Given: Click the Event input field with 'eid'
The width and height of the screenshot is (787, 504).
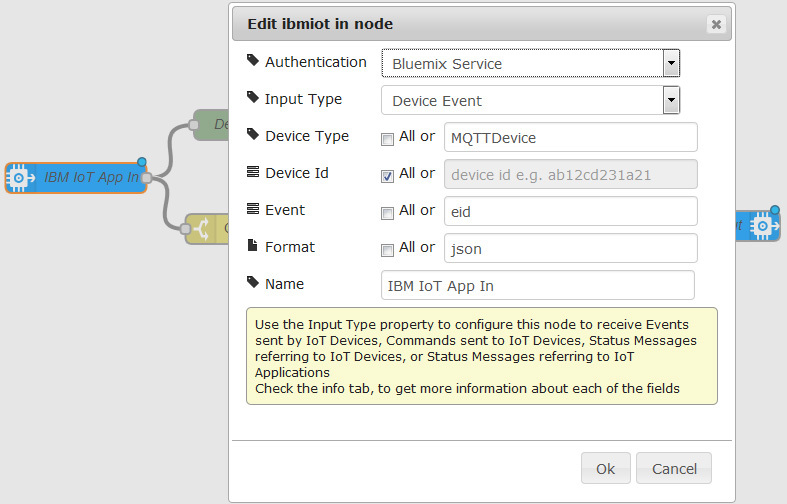Looking at the screenshot, I should (571, 211).
